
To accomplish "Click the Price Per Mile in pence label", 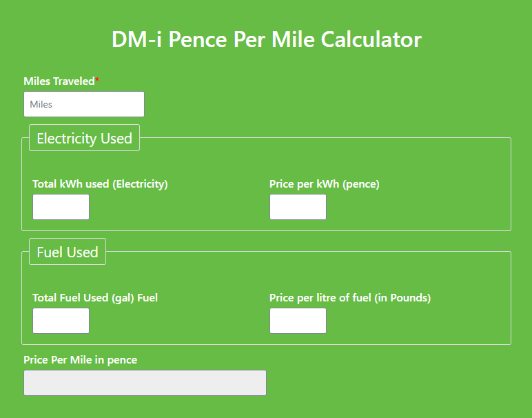I will 80,360.
